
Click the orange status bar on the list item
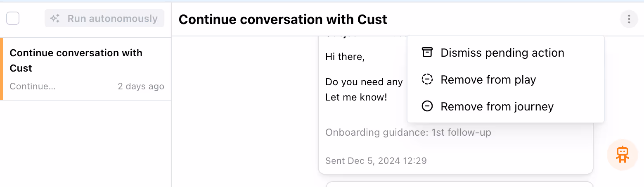point(2,69)
